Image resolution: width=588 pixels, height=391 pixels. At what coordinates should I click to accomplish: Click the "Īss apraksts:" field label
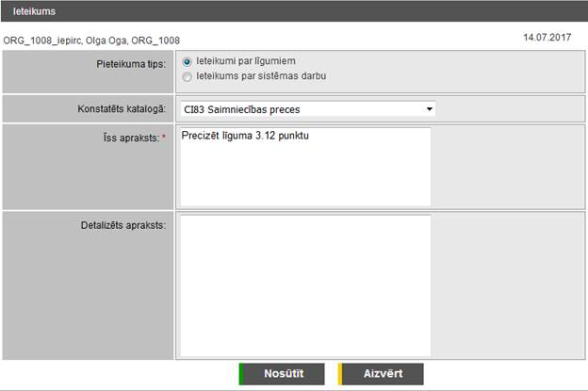[131, 138]
